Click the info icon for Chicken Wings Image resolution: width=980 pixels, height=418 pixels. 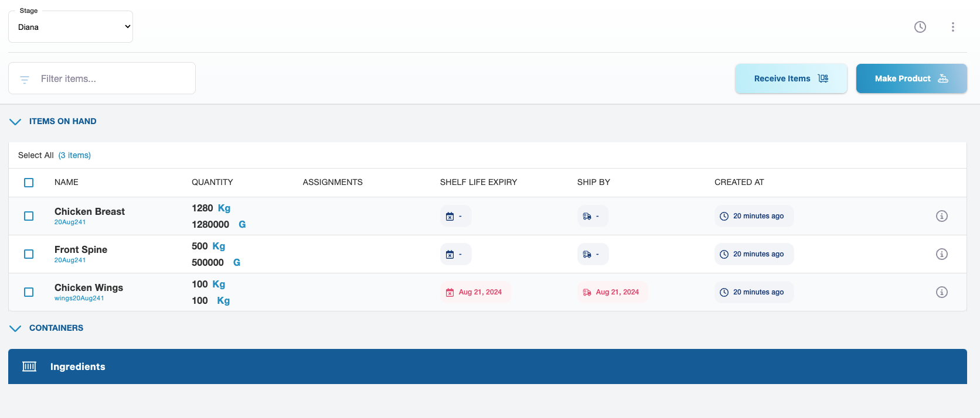(x=942, y=292)
